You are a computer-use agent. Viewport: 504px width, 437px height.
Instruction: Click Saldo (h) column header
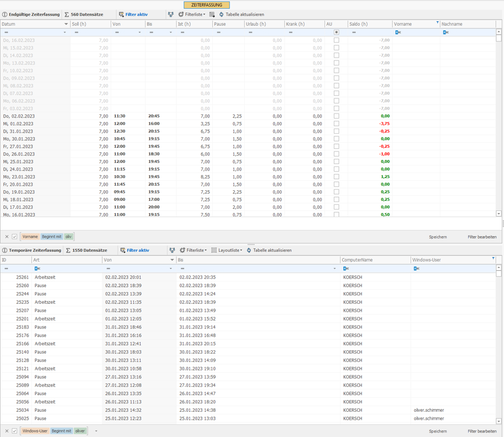[370, 24]
